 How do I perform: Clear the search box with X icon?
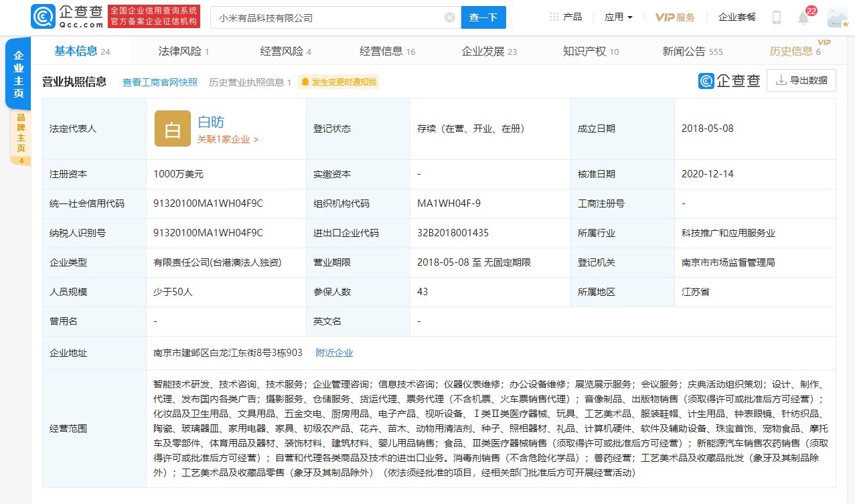click(450, 17)
